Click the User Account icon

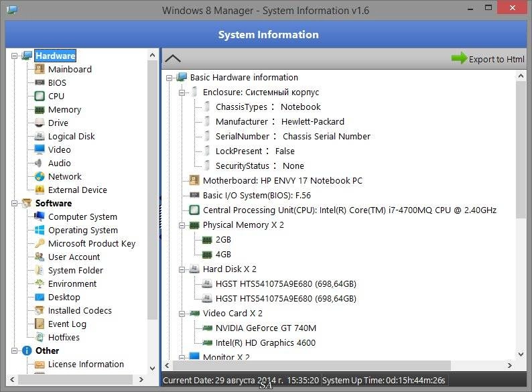(40, 257)
